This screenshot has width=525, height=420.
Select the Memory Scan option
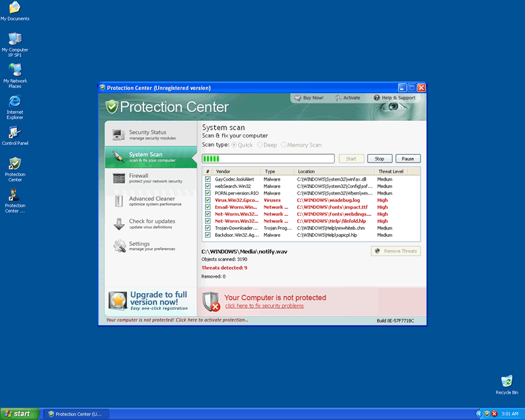pyautogui.click(x=284, y=145)
